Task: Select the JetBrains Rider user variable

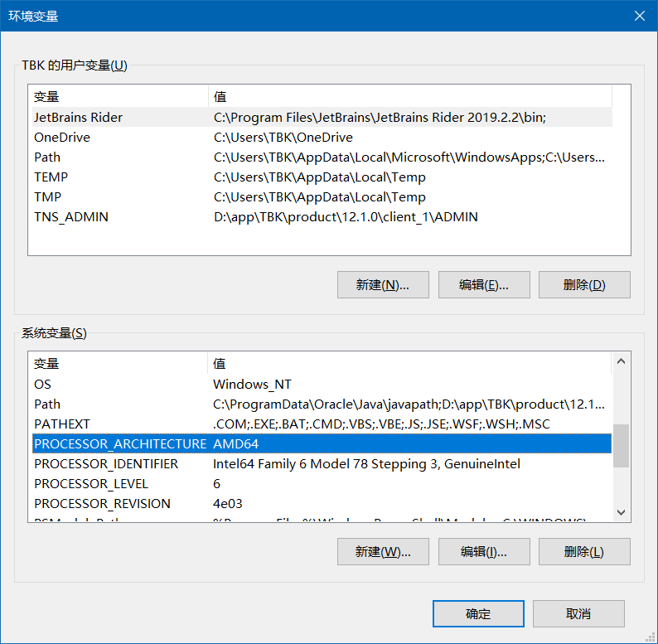Action: (79, 118)
